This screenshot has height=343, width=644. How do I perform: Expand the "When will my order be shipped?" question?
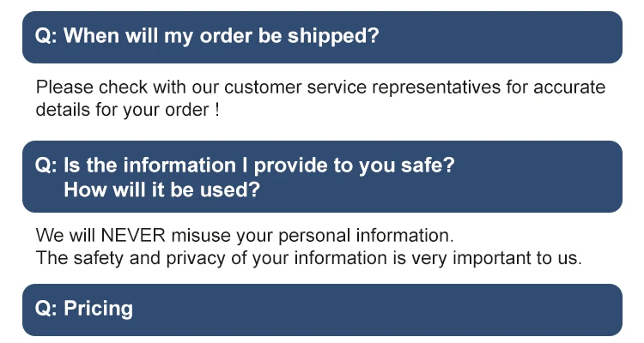(x=322, y=37)
